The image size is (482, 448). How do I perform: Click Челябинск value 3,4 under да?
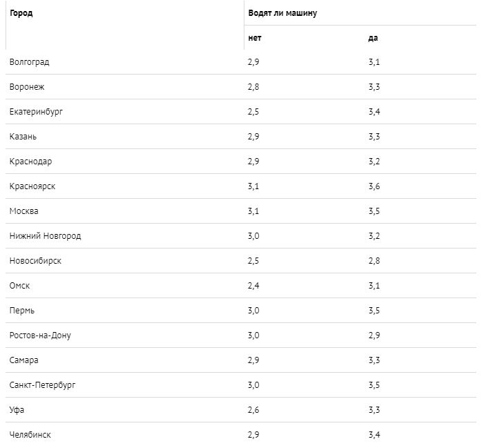click(374, 435)
